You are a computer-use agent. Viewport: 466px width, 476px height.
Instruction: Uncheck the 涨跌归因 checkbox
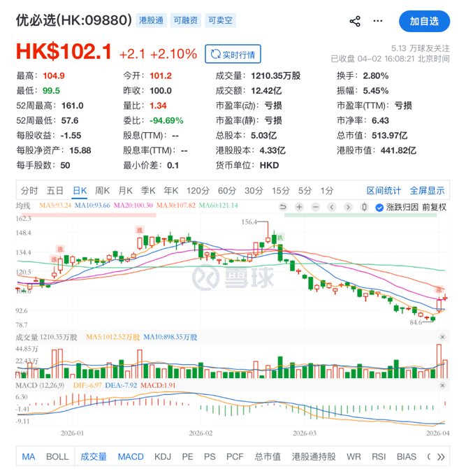click(379, 207)
